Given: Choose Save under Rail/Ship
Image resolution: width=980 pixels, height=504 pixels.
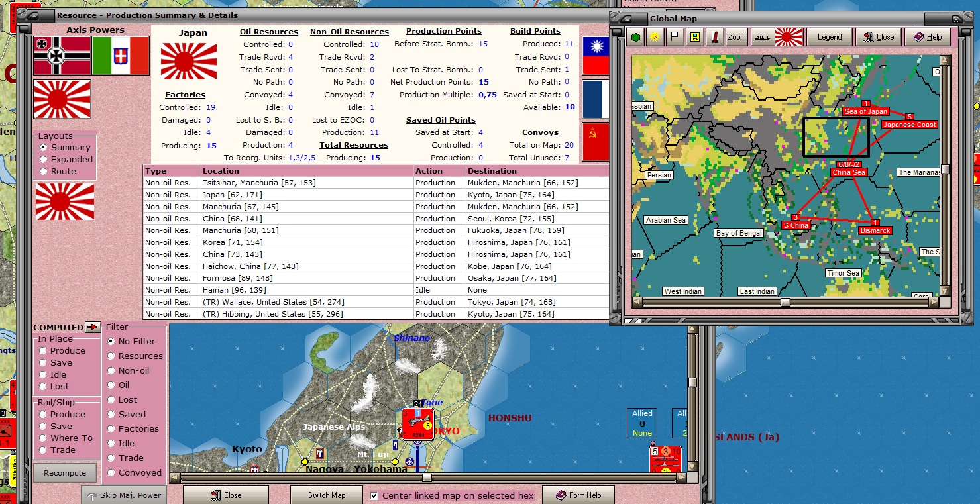Looking at the screenshot, I should (x=56, y=427).
